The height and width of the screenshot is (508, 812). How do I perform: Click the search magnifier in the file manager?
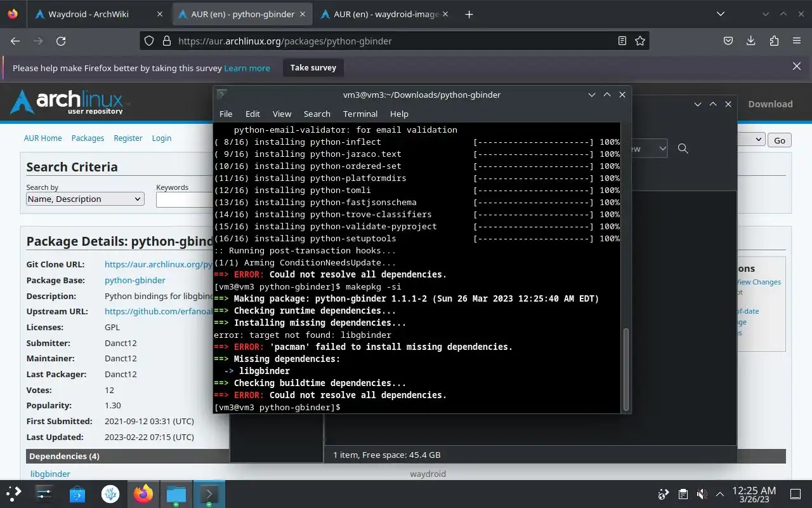683,149
